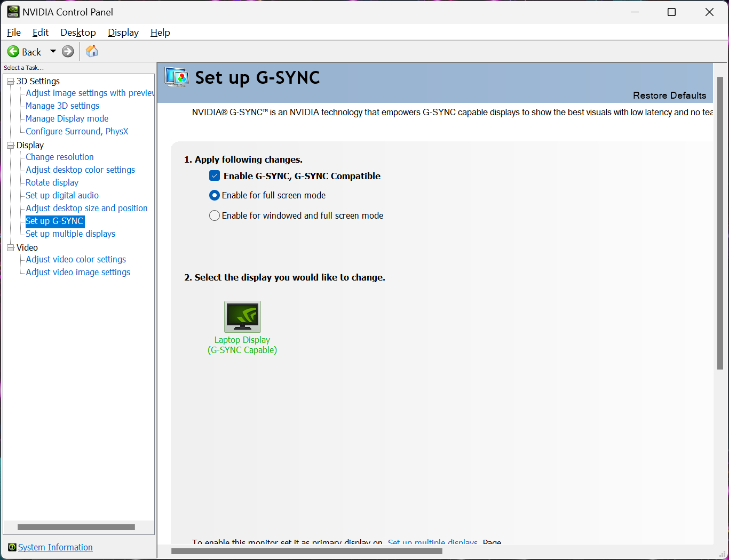The width and height of the screenshot is (729, 560).
Task: Click the main panel vertical scrollbar
Action: point(720,223)
